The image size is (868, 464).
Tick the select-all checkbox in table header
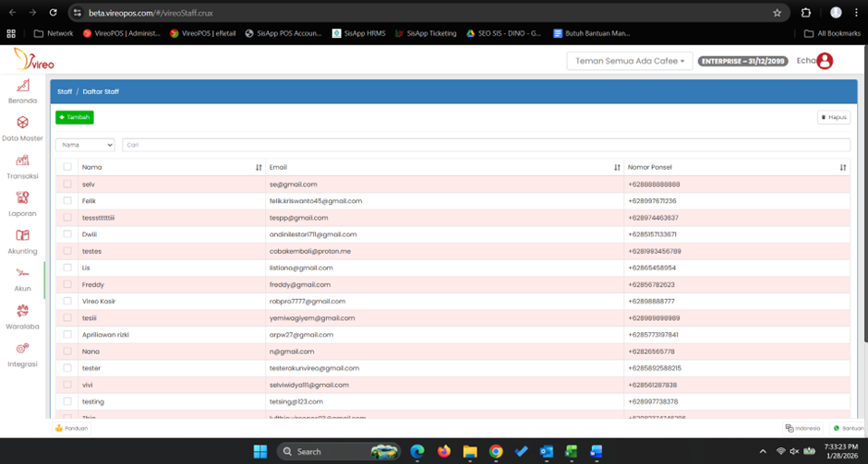67,167
